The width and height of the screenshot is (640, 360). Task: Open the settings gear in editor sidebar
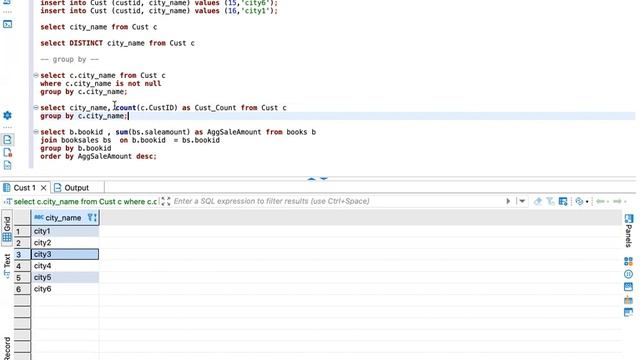pyautogui.click(x=7, y=115)
